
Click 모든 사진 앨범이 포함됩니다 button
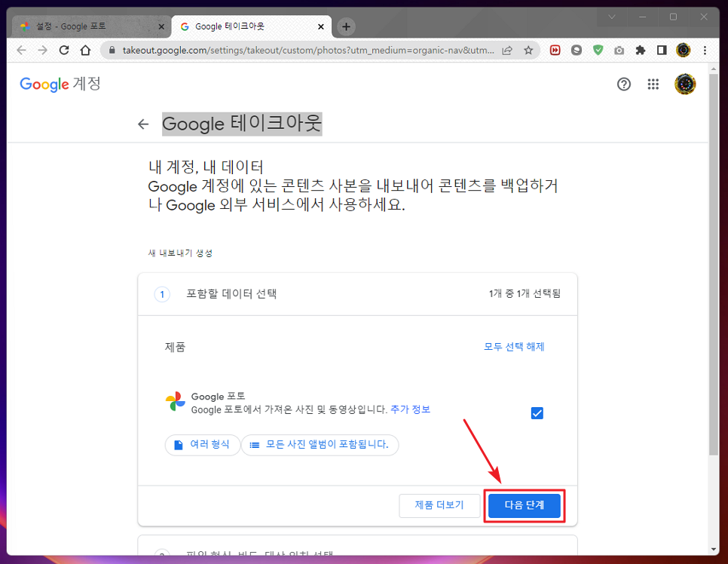point(320,445)
